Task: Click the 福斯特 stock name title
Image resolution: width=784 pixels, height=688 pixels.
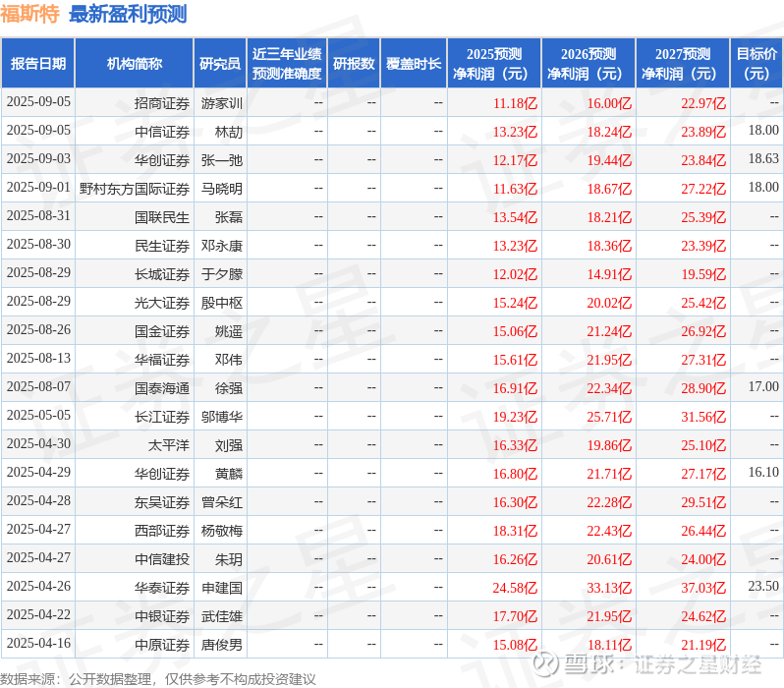Action: (30, 14)
